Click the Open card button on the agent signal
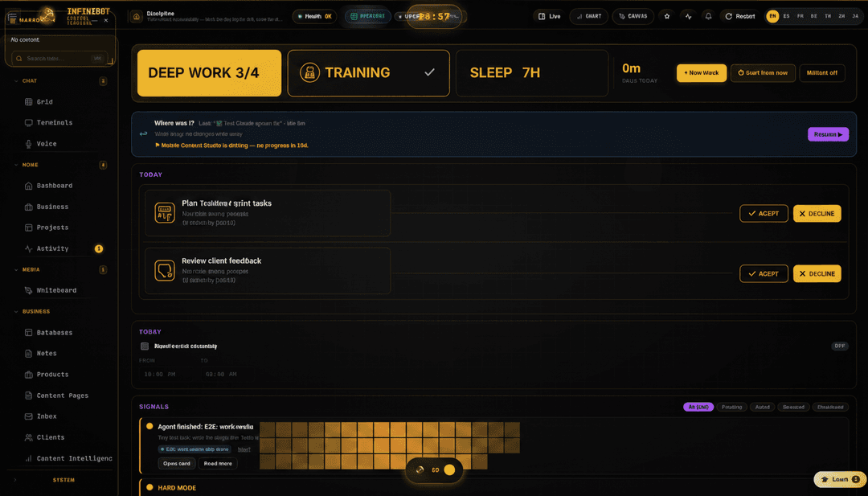The width and height of the screenshot is (868, 496). tap(177, 463)
